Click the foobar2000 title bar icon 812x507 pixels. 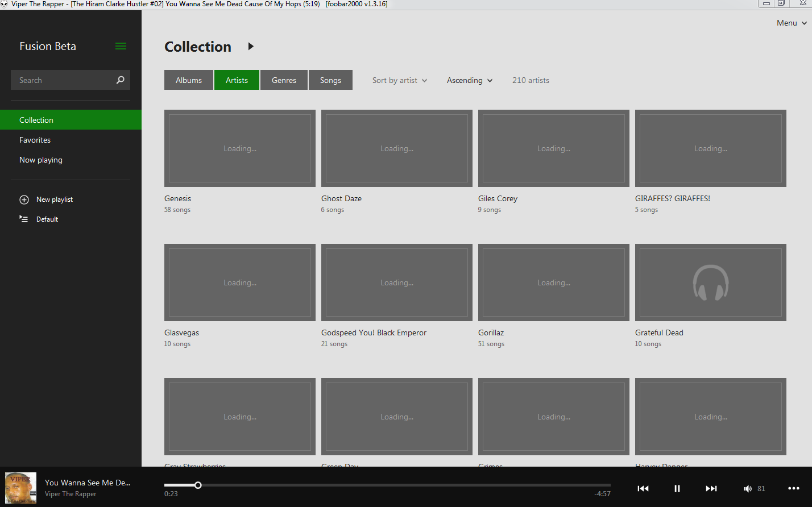point(5,4)
